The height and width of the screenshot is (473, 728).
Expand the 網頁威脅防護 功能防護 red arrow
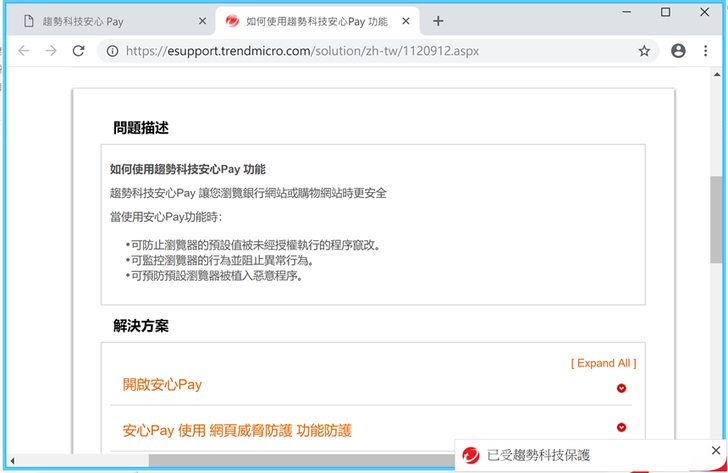pyautogui.click(x=621, y=427)
